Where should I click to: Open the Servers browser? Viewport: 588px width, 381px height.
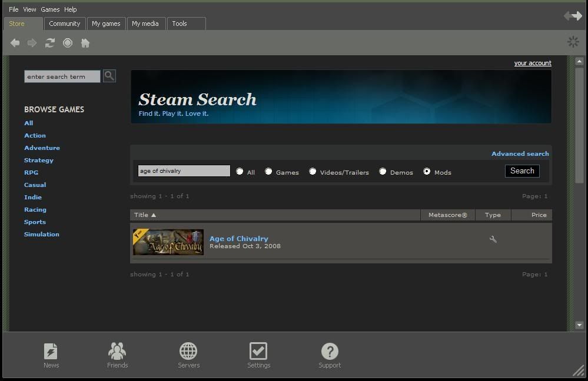[x=188, y=356]
